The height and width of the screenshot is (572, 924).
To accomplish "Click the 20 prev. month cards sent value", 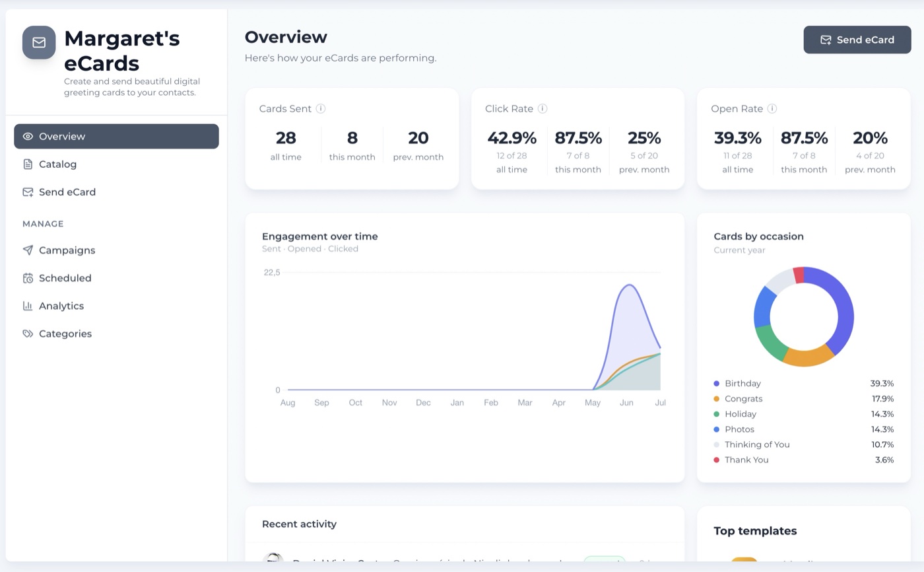I will click(x=418, y=138).
